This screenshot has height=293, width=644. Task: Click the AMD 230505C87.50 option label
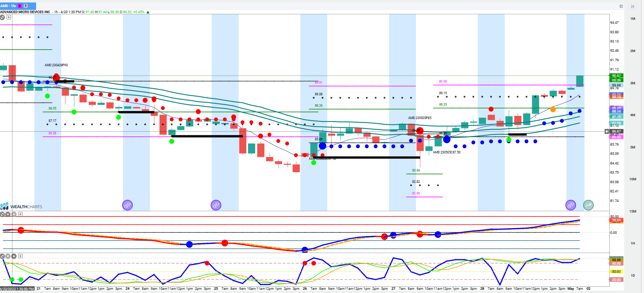pos(447,152)
